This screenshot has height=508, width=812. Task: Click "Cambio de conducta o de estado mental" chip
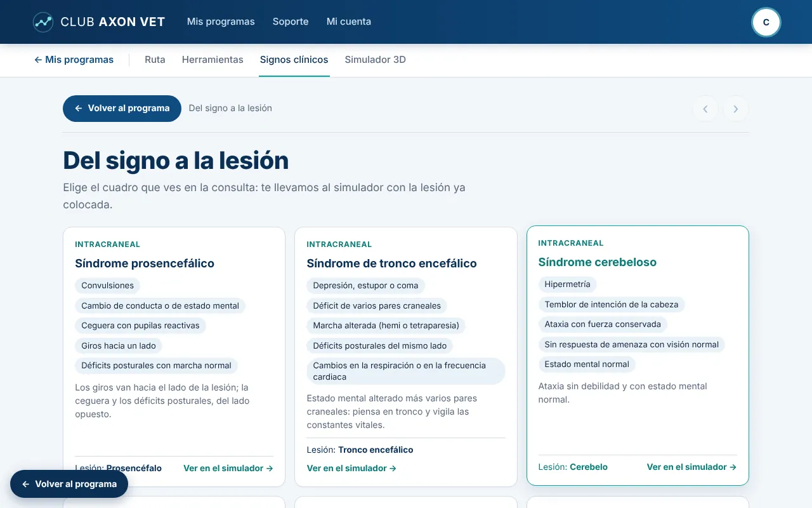[x=160, y=306]
